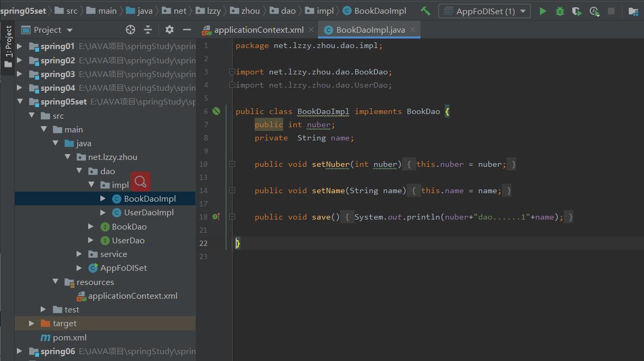This screenshot has height=361, width=644.
Task: Click the AppFoDISet runnable class icon
Action: 93,268
